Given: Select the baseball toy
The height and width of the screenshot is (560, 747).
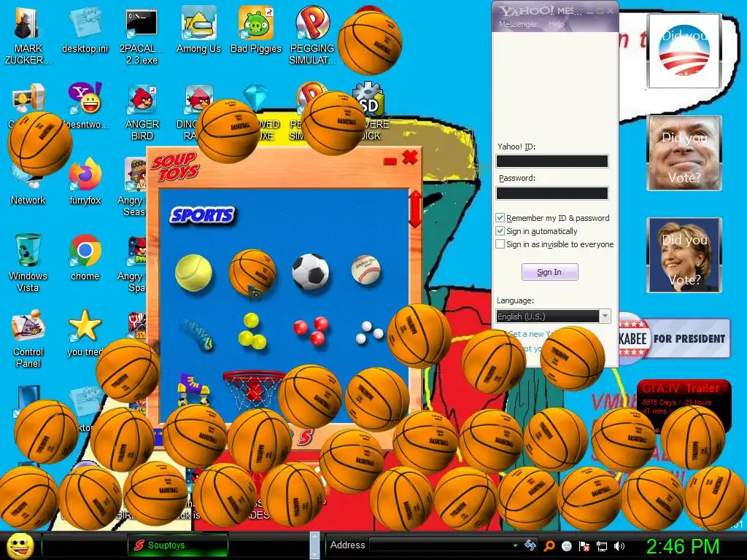Looking at the screenshot, I should point(366,270).
